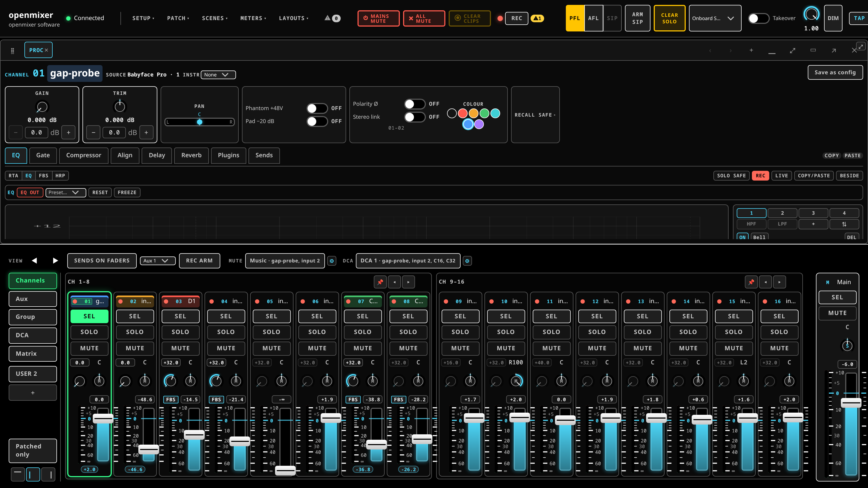Image resolution: width=868 pixels, height=488 pixels.
Task: Click the PAN slider track
Action: pos(199,122)
